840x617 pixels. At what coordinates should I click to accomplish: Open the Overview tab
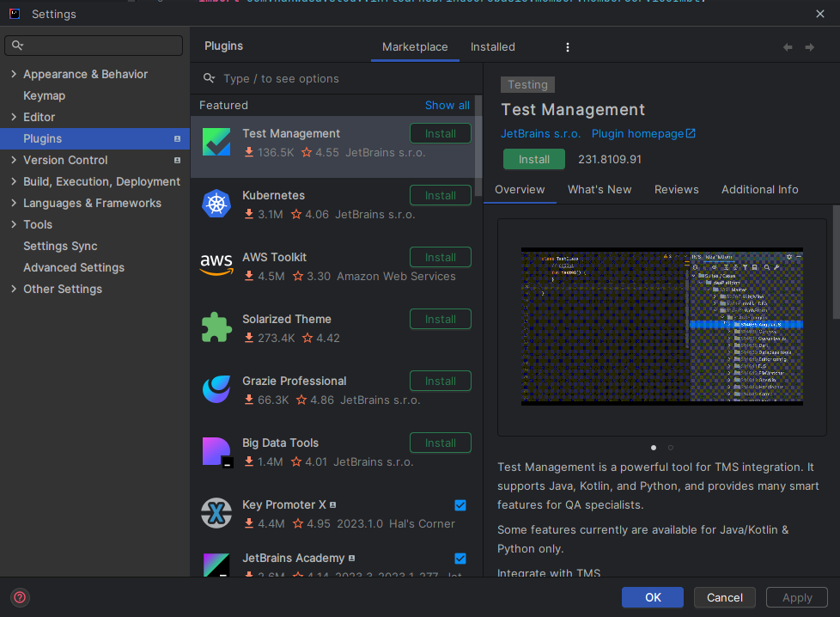click(x=520, y=190)
